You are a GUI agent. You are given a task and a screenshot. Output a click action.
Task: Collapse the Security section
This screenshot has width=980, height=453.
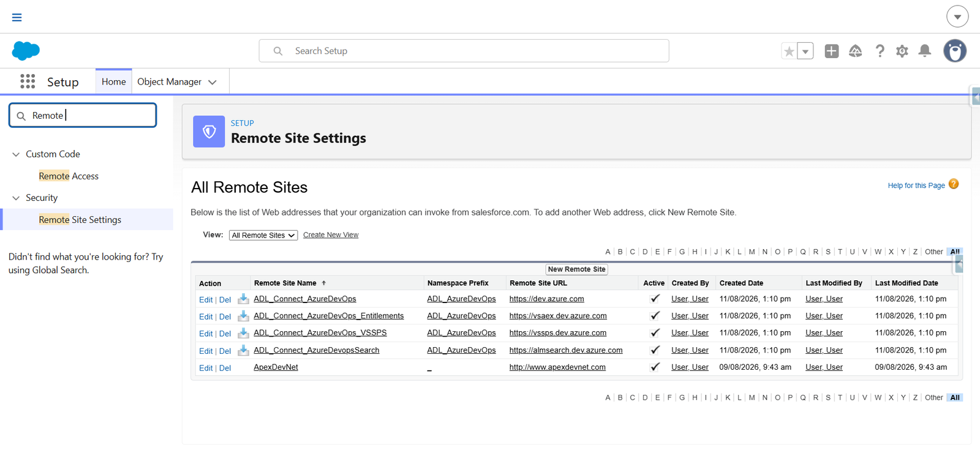[16, 198]
